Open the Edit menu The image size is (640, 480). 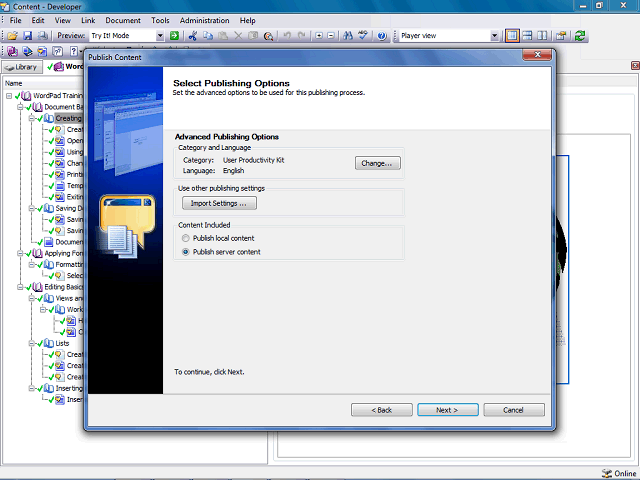(38, 20)
